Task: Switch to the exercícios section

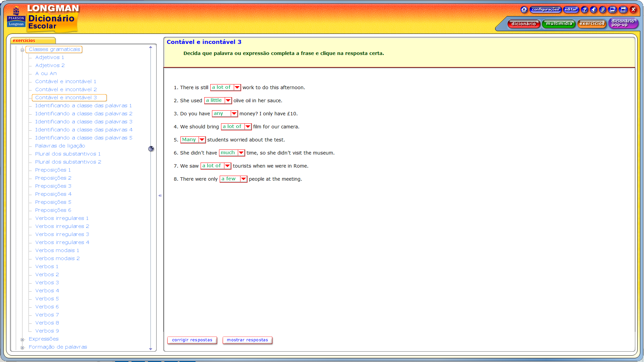Action: 592,24
